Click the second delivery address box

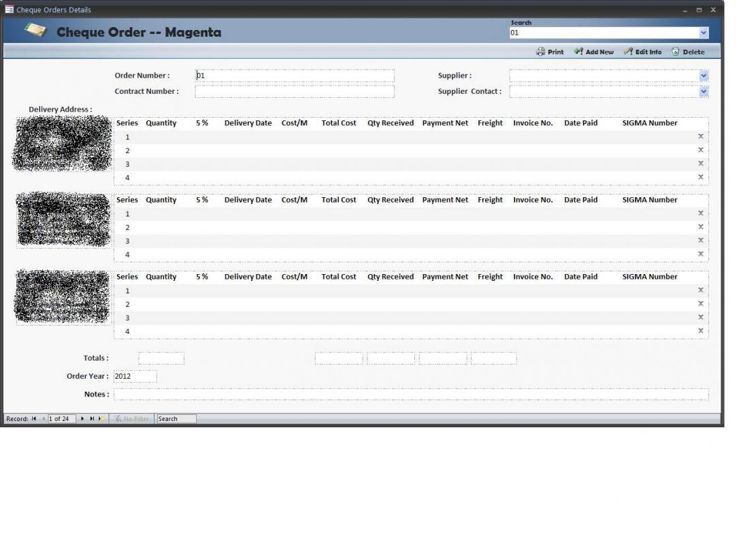pyautogui.click(x=63, y=220)
